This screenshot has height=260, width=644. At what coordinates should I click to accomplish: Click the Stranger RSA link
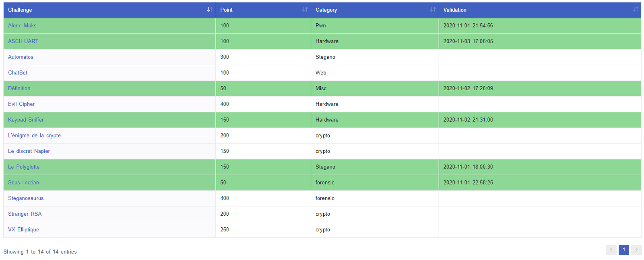25,214
